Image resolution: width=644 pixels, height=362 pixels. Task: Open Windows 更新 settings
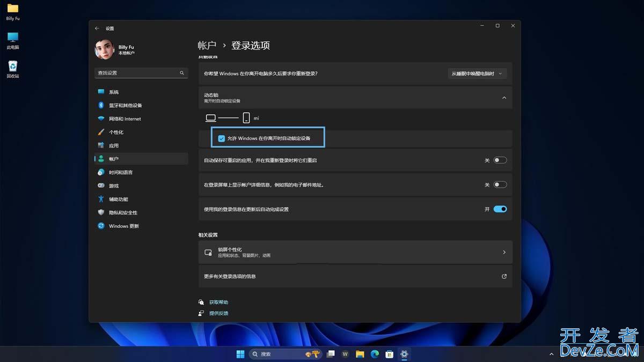point(141,226)
